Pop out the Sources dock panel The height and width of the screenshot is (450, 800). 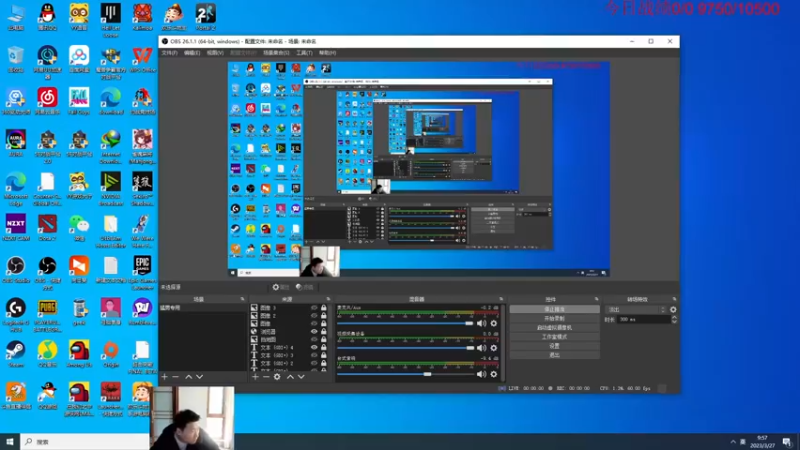(328, 299)
